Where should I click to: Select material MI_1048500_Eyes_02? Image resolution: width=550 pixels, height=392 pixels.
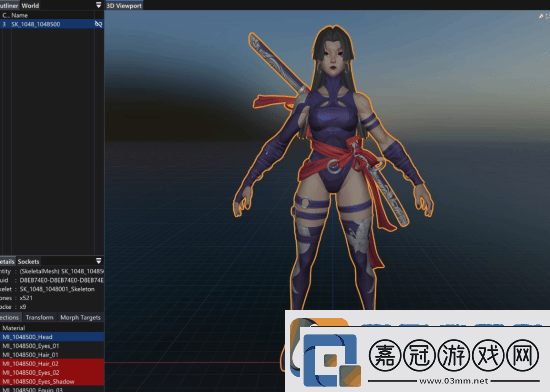click(x=52, y=372)
